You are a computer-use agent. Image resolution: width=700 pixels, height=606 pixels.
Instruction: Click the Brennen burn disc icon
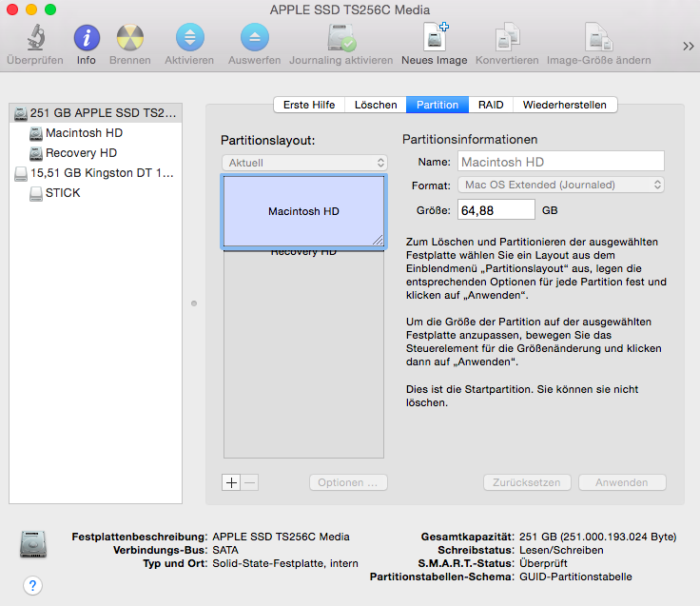point(130,37)
